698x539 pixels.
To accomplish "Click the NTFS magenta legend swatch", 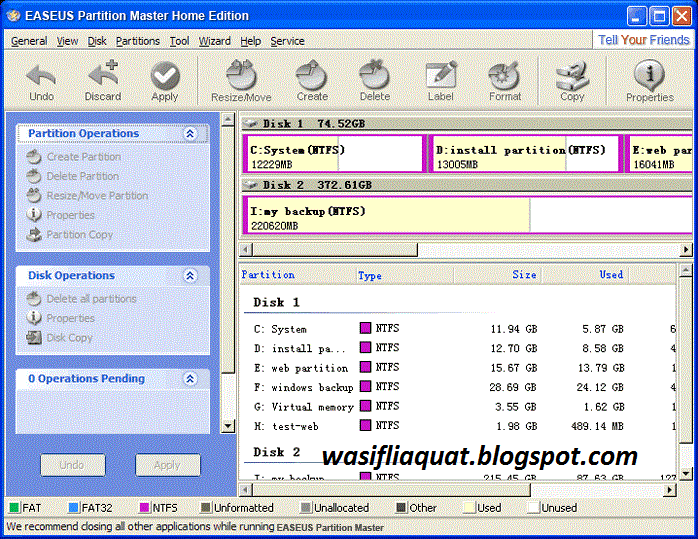I will pyautogui.click(x=144, y=507).
